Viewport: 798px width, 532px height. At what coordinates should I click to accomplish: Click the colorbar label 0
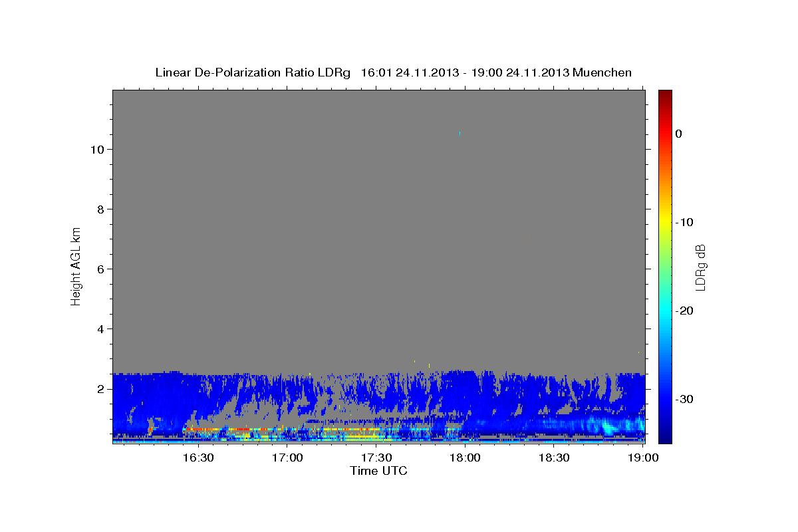pyautogui.click(x=679, y=134)
